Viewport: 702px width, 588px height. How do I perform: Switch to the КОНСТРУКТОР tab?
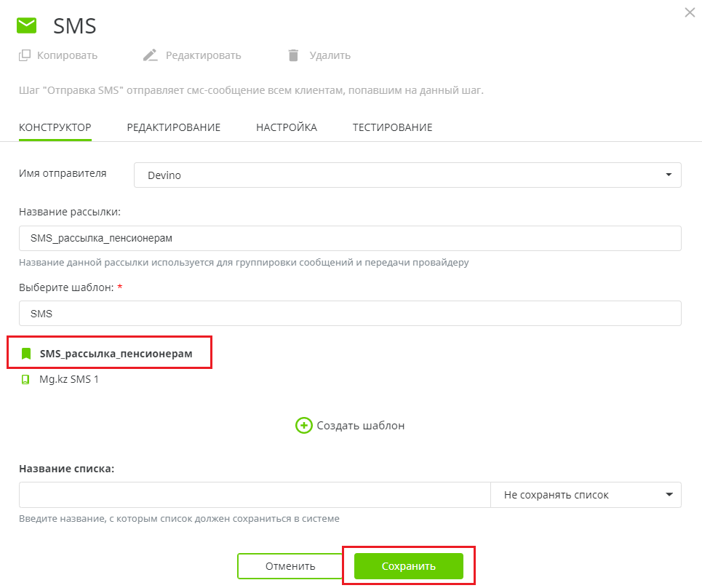click(x=55, y=127)
